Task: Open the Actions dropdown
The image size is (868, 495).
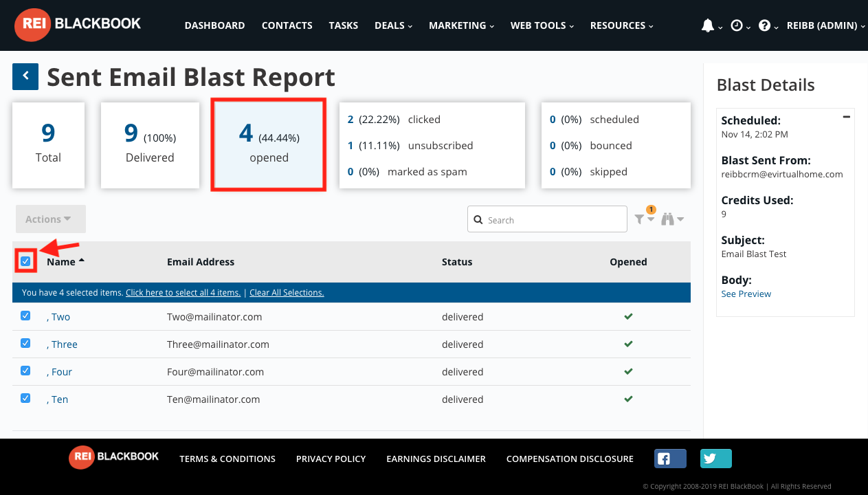Action: tap(51, 219)
